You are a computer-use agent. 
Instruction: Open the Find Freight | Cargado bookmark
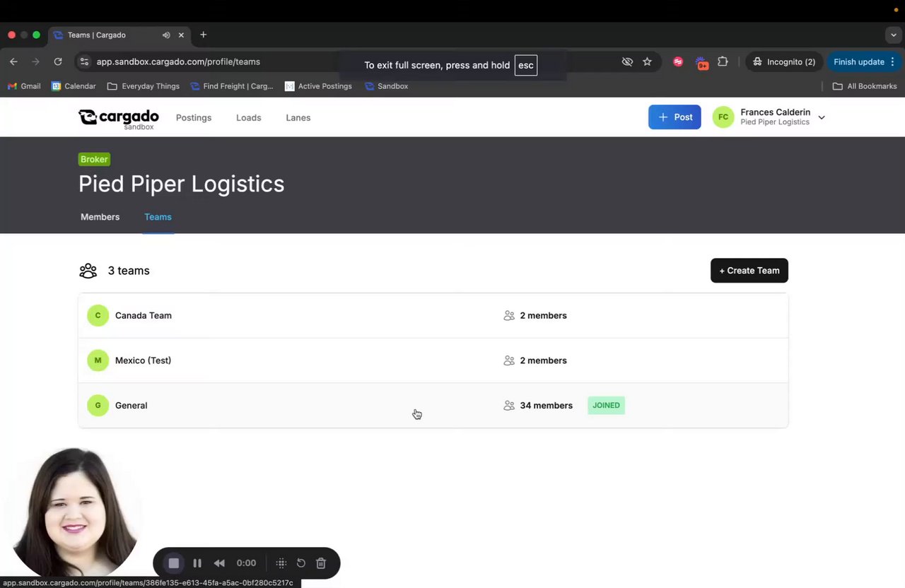pyautogui.click(x=231, y=86)
